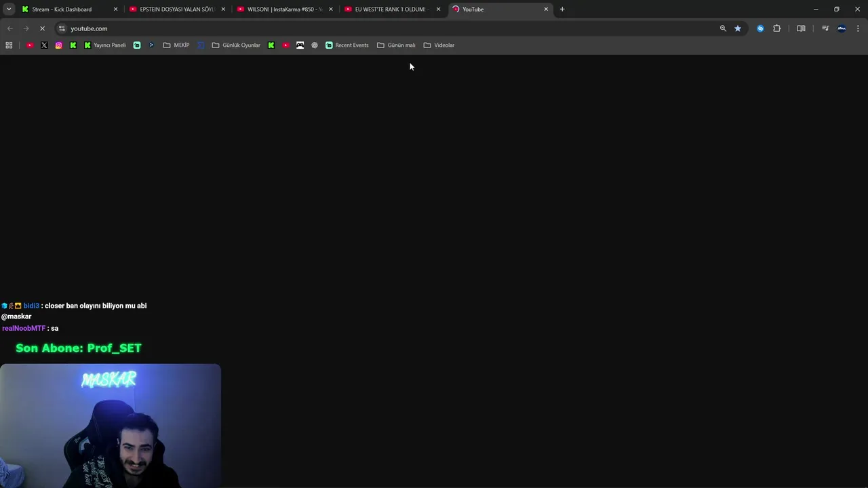The image size is (868, 488).
Task: Open the Chrome three-dot menu
Action: [x=858, y=28]
